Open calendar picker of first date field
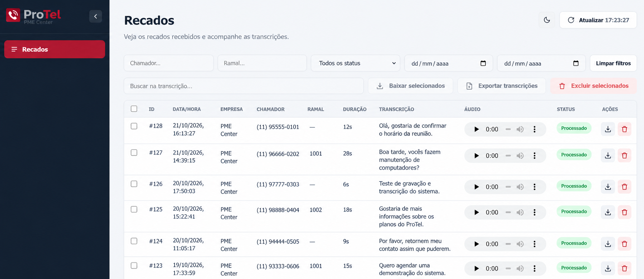Viewport: 644px width, 279px height. click(x=483, y=63)
